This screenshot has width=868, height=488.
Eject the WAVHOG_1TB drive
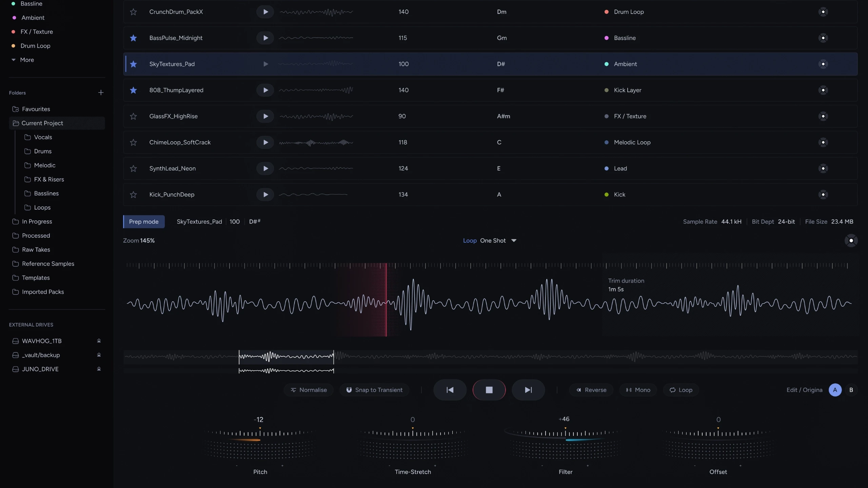tap(99, 341)
